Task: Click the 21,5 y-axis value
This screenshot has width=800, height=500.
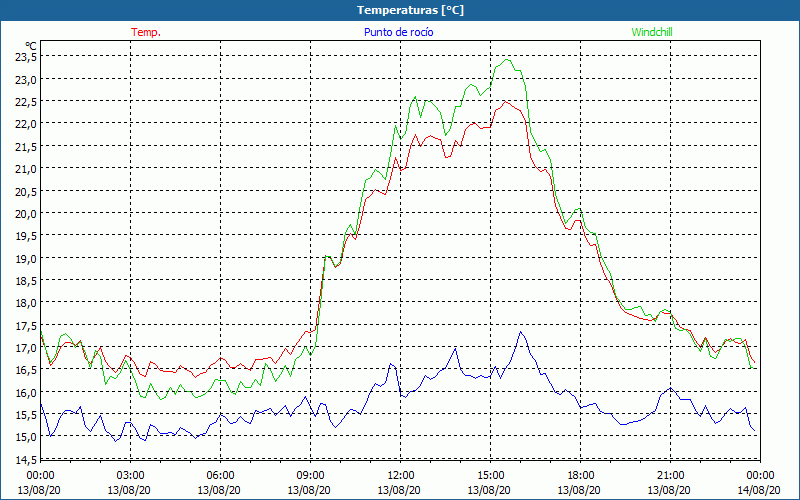Action: pyautogui.click(x=26, y=146)
